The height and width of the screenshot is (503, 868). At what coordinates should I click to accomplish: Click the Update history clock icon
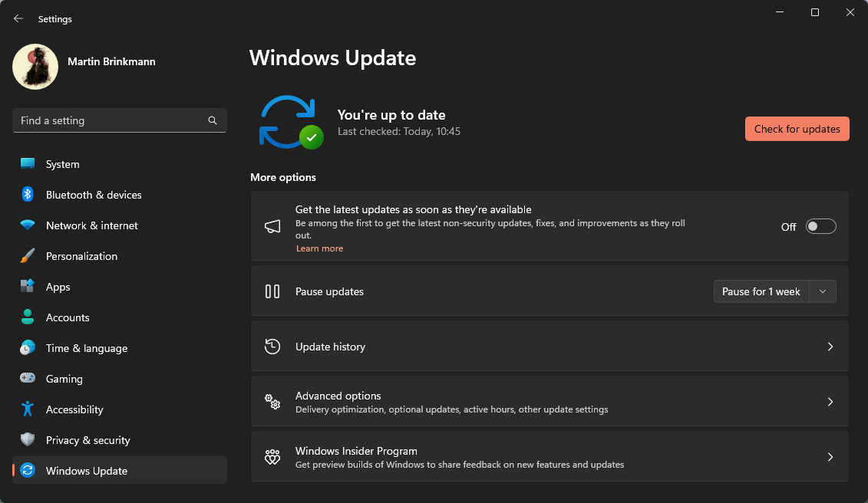pyautogui.click(x=272, y=347)
